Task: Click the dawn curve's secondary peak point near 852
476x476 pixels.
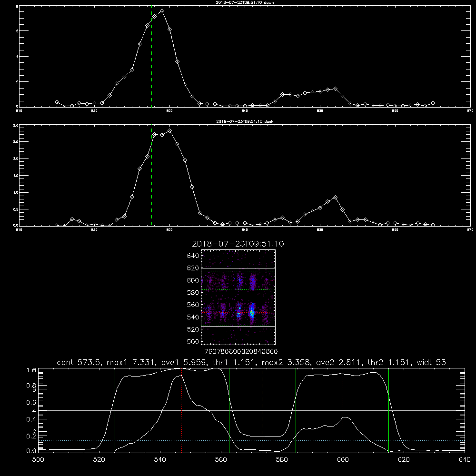Action: click(335, 89)
